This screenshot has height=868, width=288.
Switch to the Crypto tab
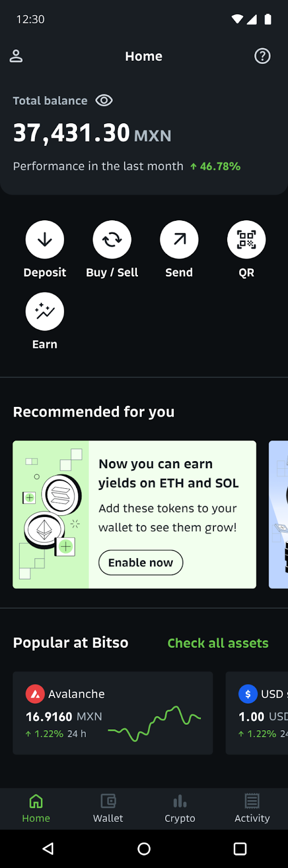180,808
